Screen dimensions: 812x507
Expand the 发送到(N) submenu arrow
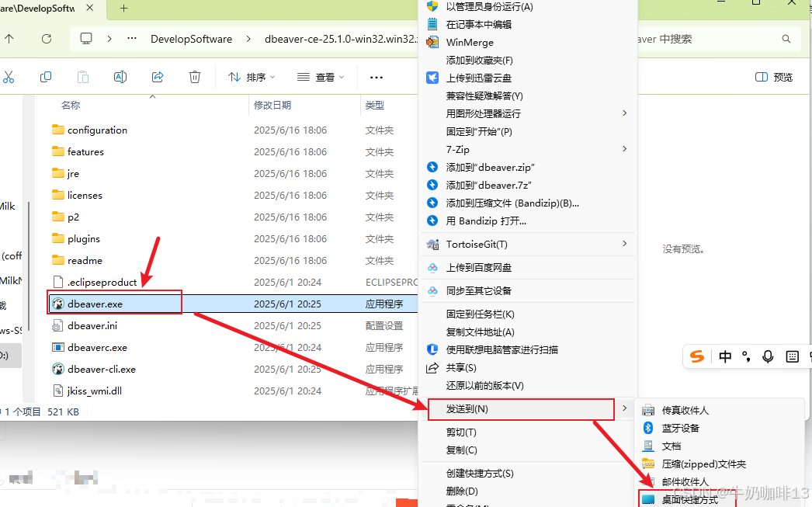[625, 408]
